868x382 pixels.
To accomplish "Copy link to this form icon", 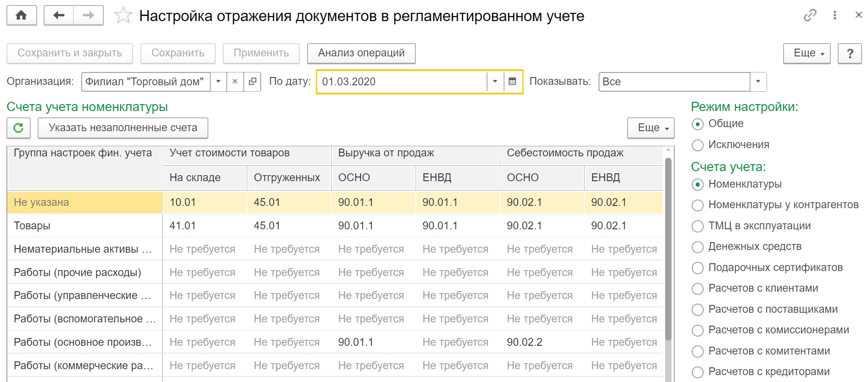I will (810, 15).
